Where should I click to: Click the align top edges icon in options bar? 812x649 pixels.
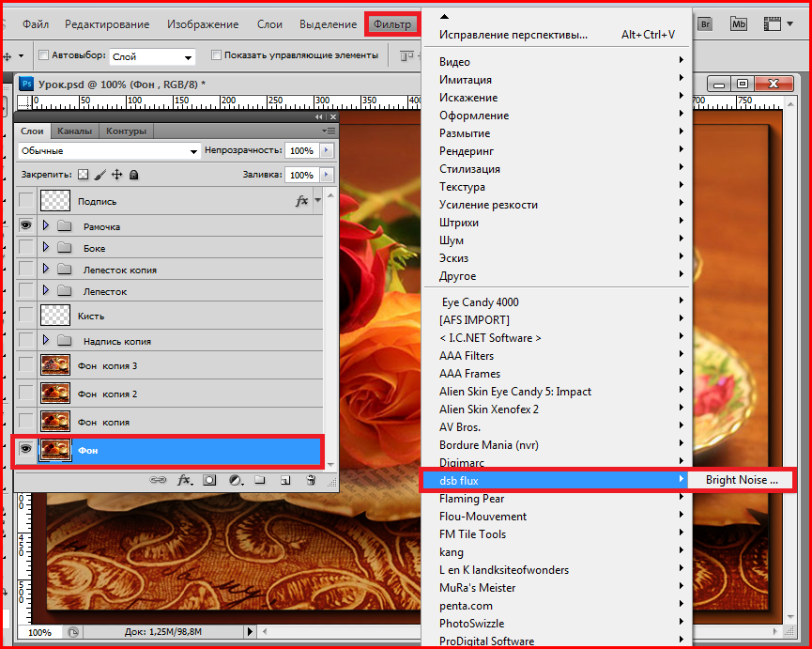coord(407,55)
